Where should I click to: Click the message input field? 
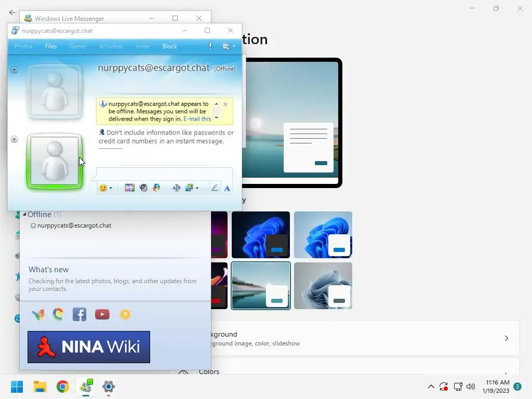pos(165,174)
